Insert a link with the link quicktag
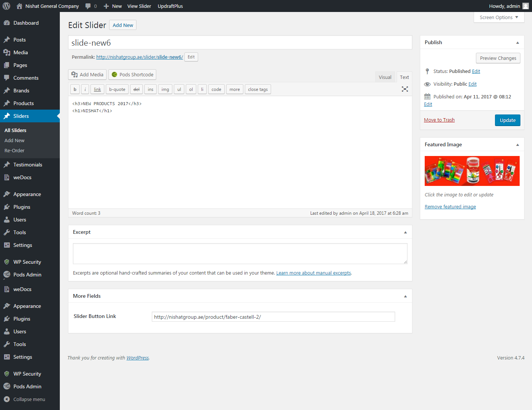Viewport: 532px width, 410px height. click(x=97, y=89)
